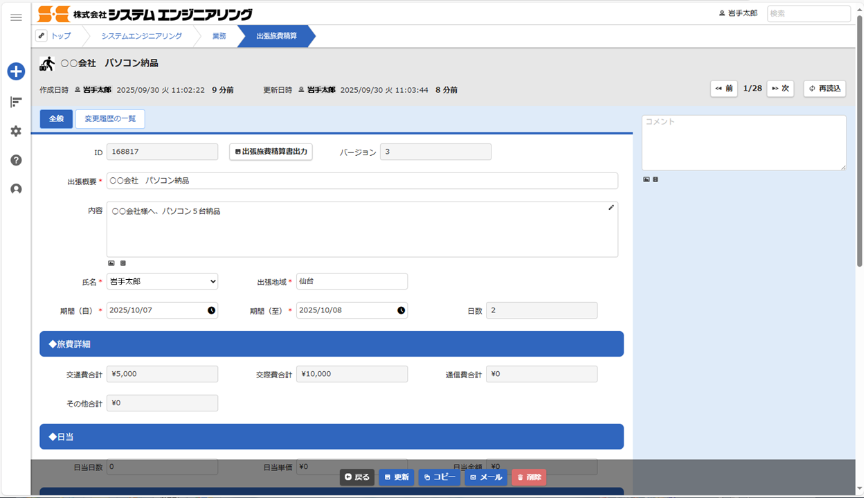Click the insert image icon under comment box

click(647, 179)
